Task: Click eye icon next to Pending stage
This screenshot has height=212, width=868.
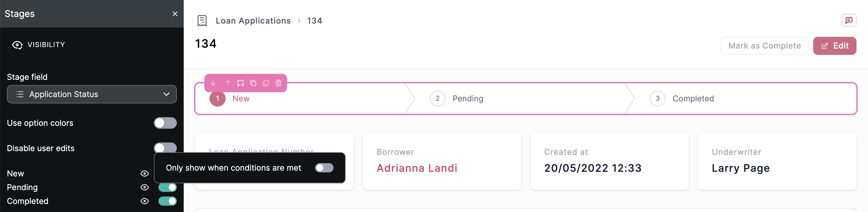Action: [x=145, y=187]
